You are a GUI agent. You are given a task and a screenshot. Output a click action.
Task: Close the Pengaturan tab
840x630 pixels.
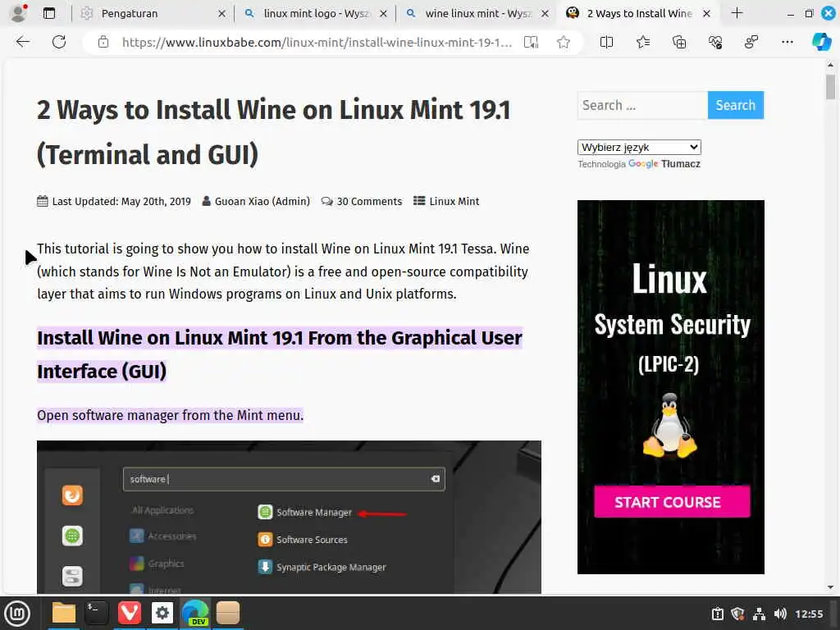click(221, 14)
